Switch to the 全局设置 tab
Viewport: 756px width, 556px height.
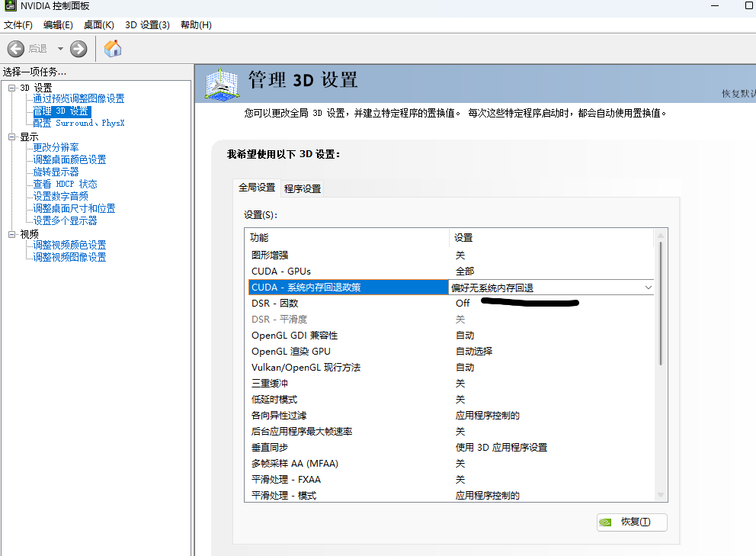[257, 188]
